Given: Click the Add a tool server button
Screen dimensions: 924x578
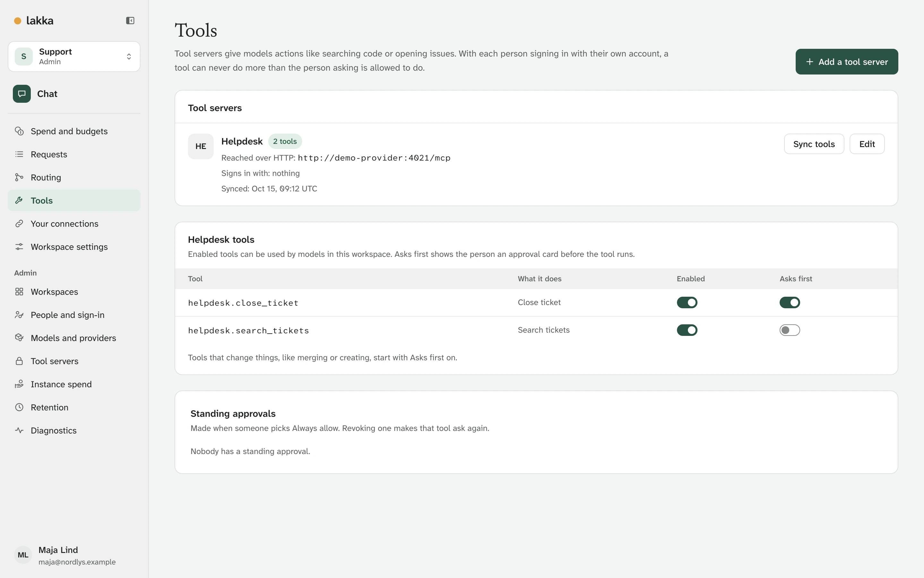Looking at the screenshot, I should pyautogui.click(x=846, y=62).
